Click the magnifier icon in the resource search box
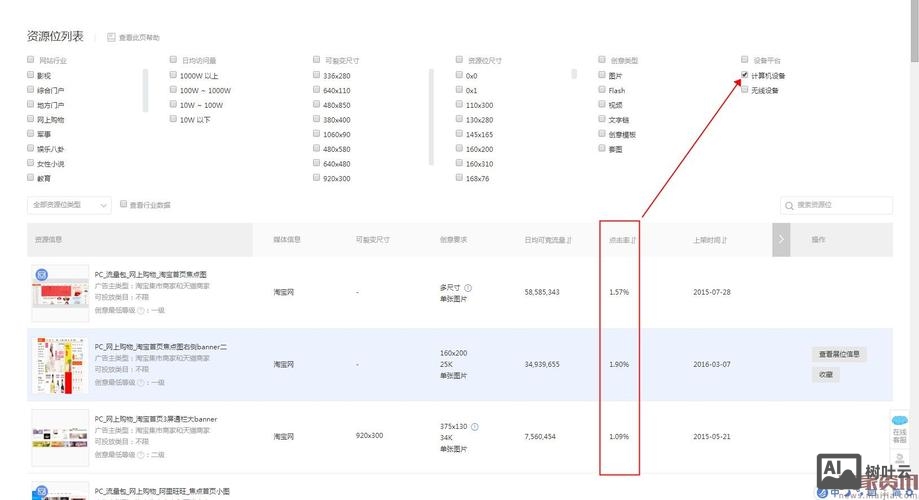919x500 pixels. point(790,205)
